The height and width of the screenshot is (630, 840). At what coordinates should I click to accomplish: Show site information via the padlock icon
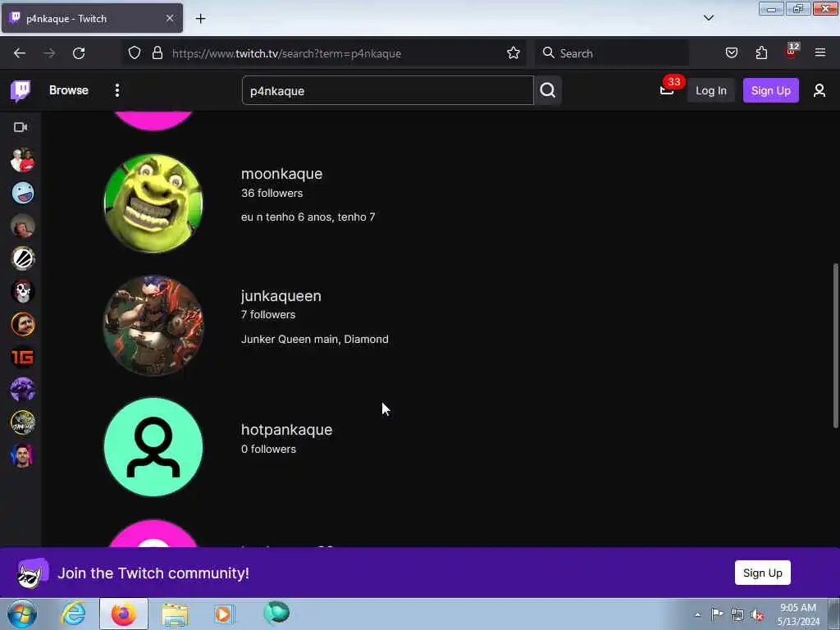(157, 53)
